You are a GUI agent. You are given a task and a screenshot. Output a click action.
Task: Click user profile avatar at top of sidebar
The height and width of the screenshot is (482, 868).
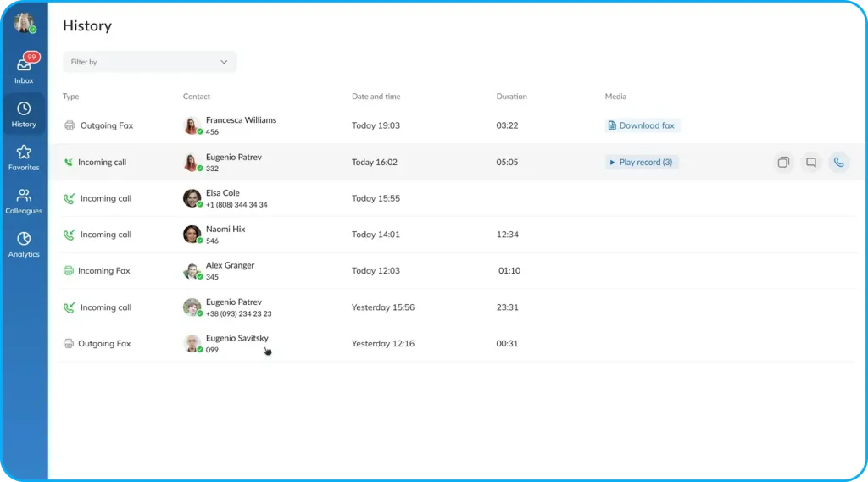point(24,23)
